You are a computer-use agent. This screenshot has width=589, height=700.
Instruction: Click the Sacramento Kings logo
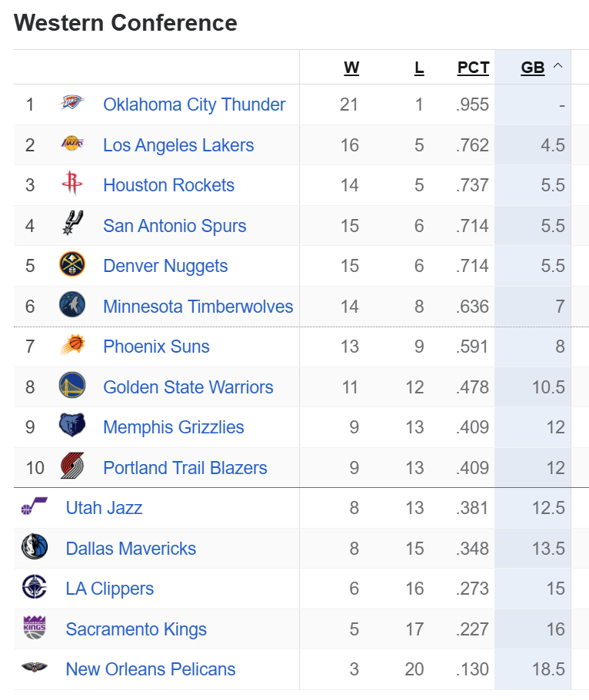[35, 629]
